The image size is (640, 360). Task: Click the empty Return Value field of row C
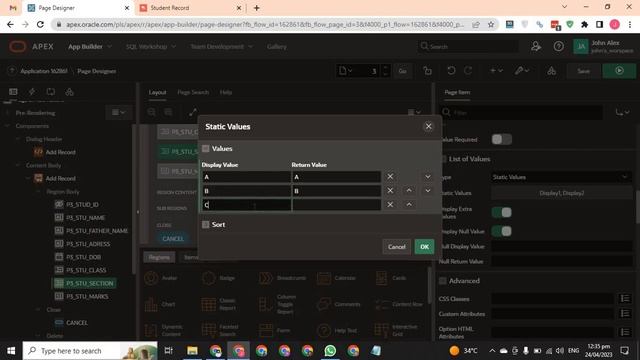coord(336,204)
